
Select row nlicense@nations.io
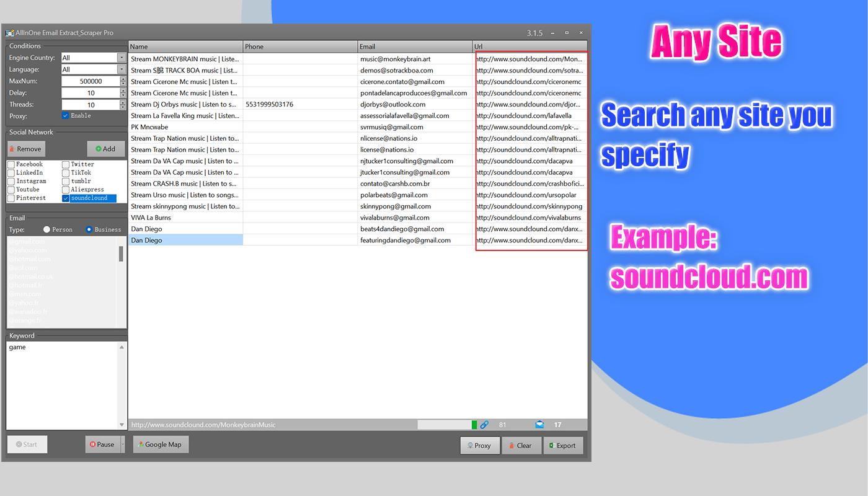pyautogui.click(x=358, y=138)
